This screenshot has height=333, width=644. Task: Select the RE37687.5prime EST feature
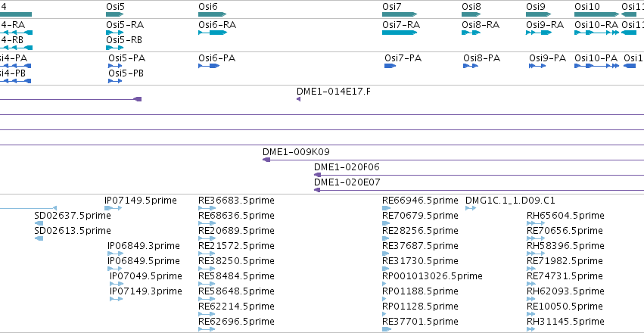click(x=386, y=254)
